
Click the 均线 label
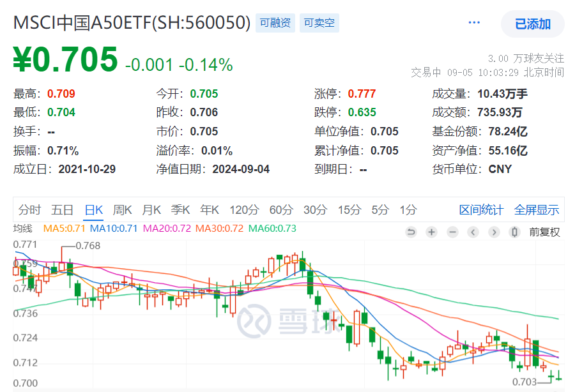coord(23,228)
